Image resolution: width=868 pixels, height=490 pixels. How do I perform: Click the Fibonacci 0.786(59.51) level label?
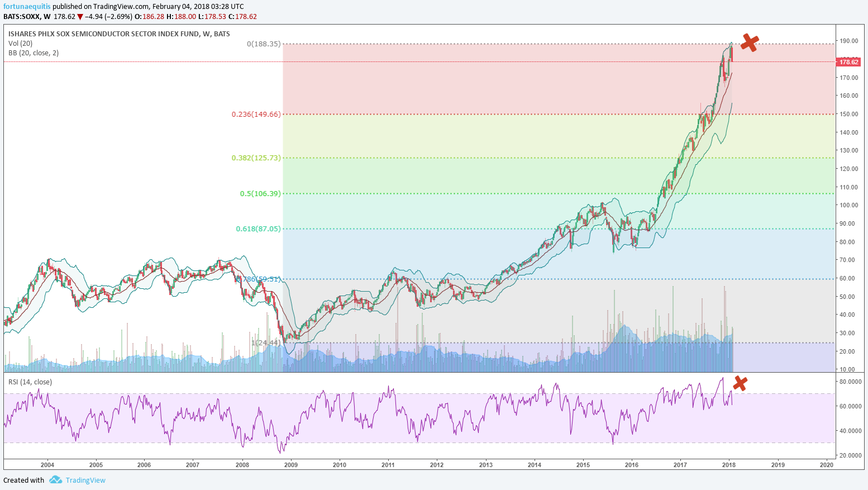pos(257,278)
